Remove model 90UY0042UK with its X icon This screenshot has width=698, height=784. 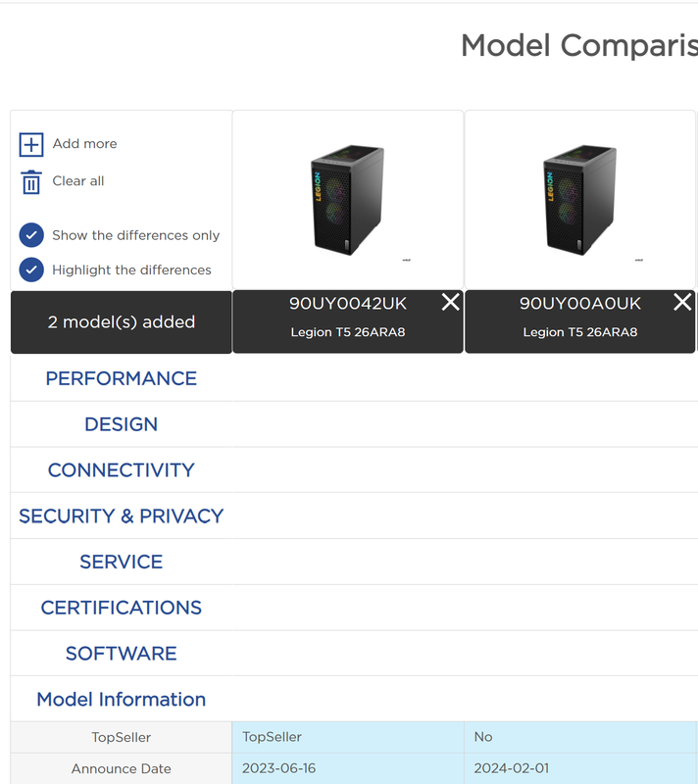[x=451, y=302]
